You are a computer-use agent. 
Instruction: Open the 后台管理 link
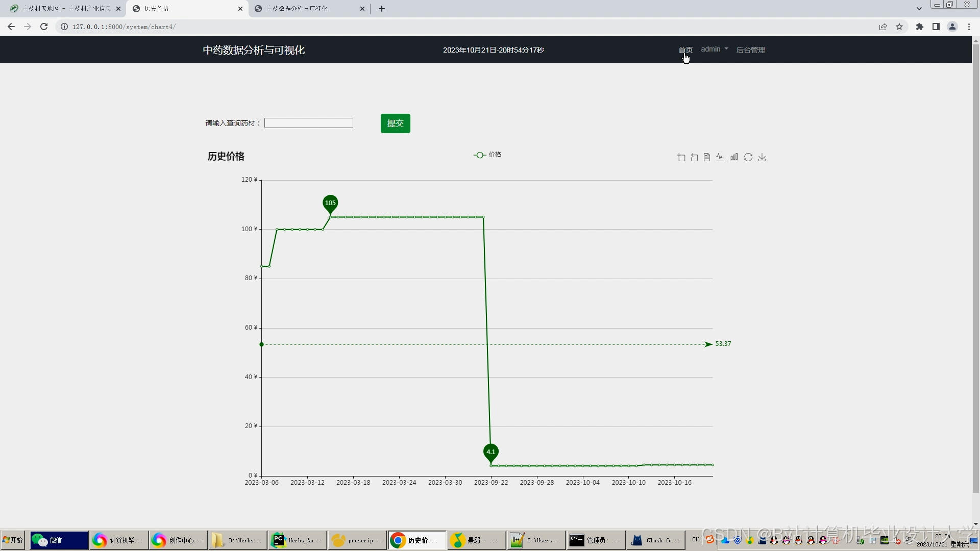pyautogui.click(x=750, y=50)
